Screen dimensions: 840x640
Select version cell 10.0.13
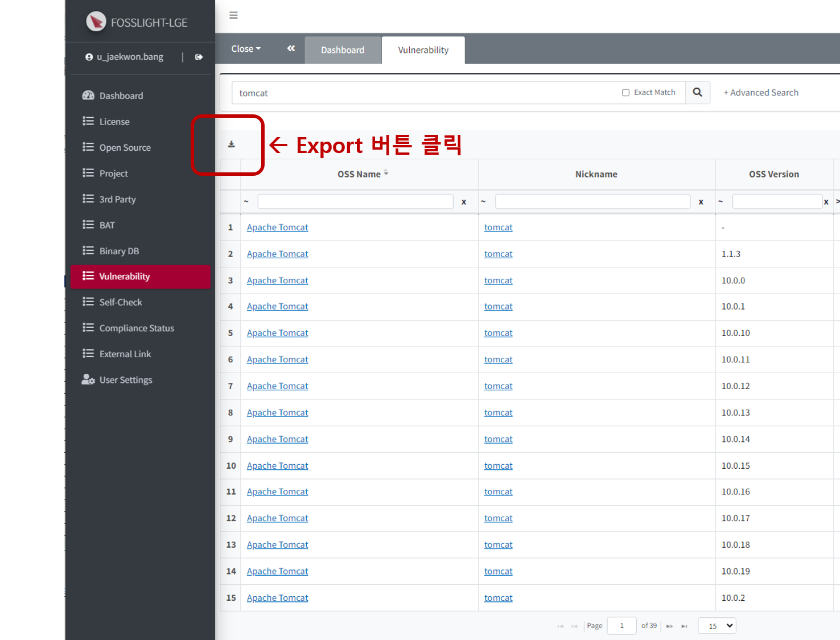(x=774, y=412)
